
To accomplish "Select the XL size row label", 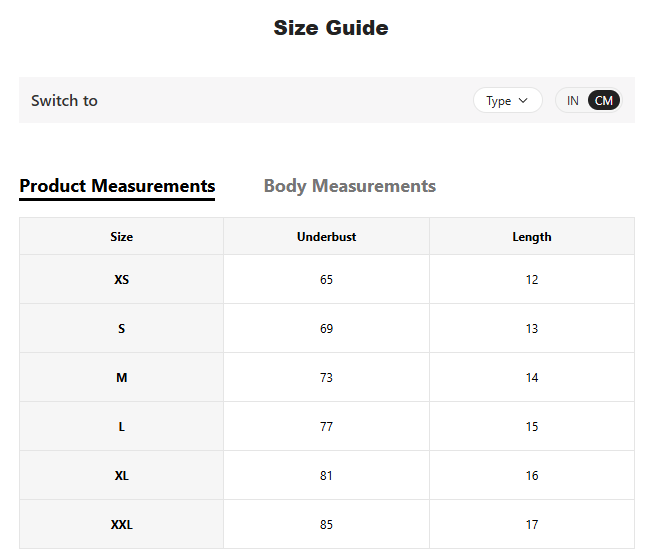I will tap(121, 475).
